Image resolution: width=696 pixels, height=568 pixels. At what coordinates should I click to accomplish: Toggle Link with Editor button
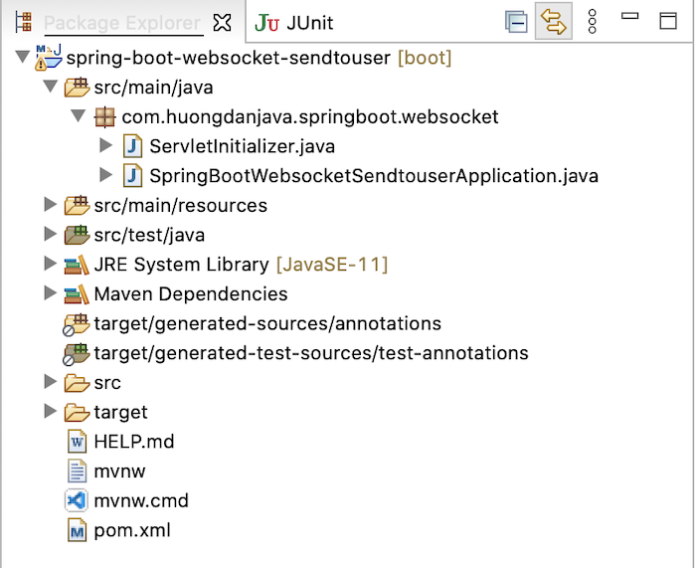pos(553,22)
